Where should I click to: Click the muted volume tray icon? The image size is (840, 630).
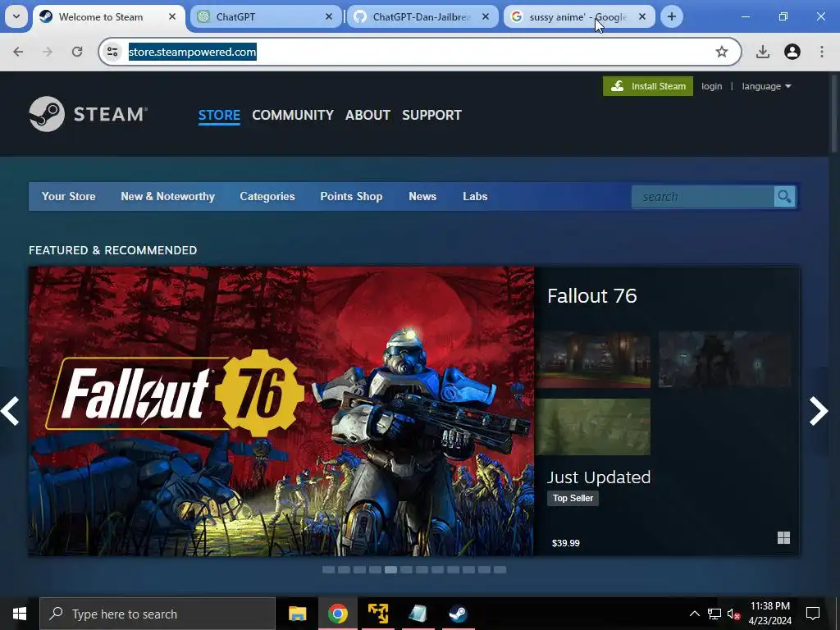[x=733, y=614]
